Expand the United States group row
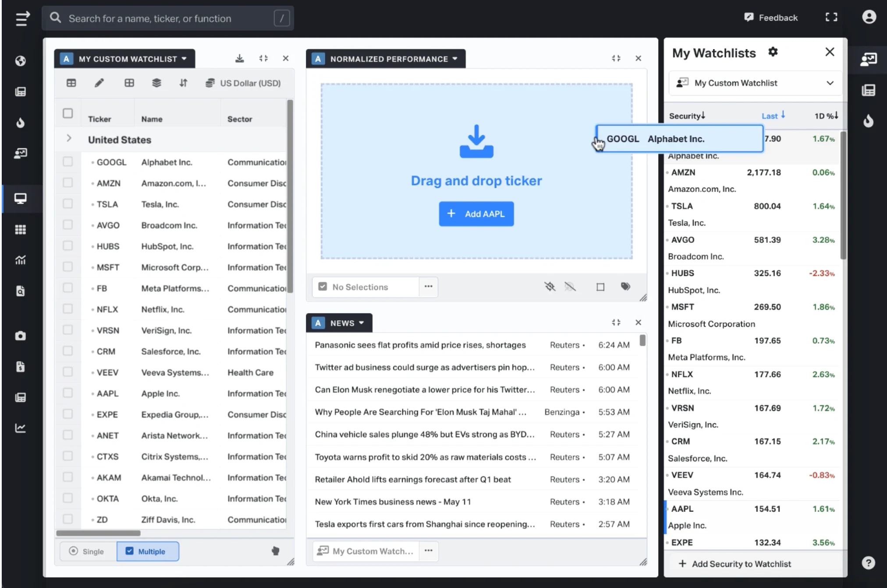The height and width of the screenshot is (588, 887). coord(69,138)
